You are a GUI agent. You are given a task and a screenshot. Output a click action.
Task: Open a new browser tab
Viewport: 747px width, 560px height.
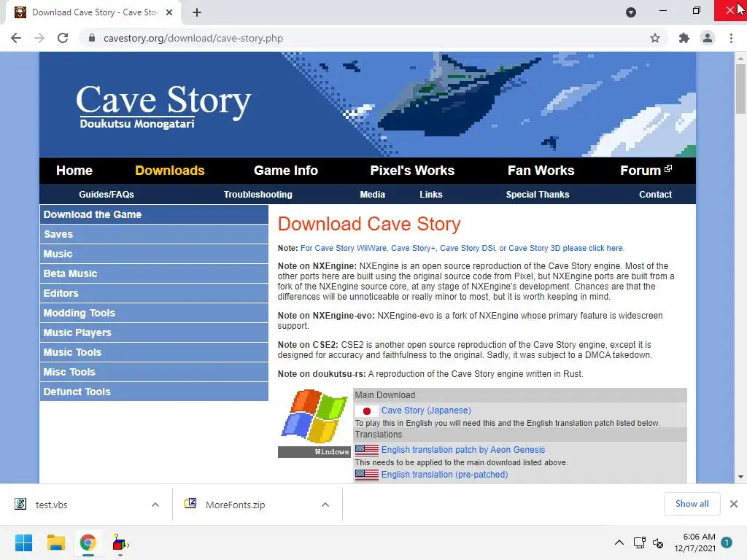point(197,12)
